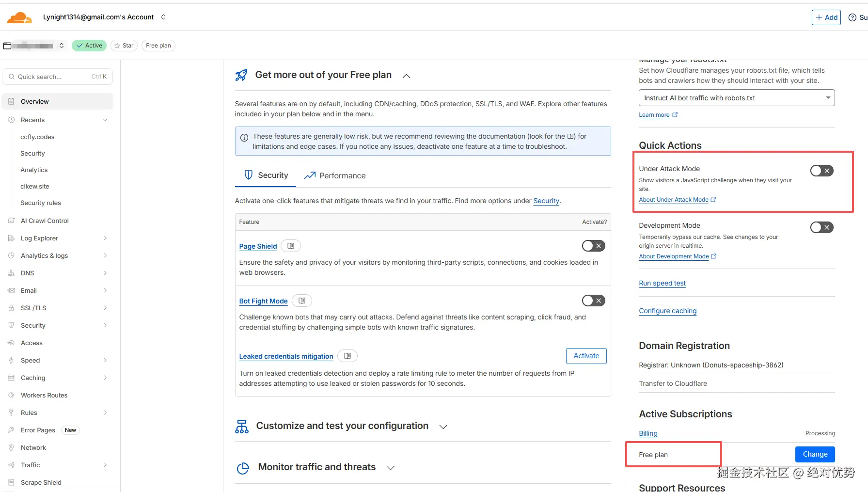Turn on Bot Fight Mode toggle
Viewport: 868px width, 492px height.
point(593,301)
